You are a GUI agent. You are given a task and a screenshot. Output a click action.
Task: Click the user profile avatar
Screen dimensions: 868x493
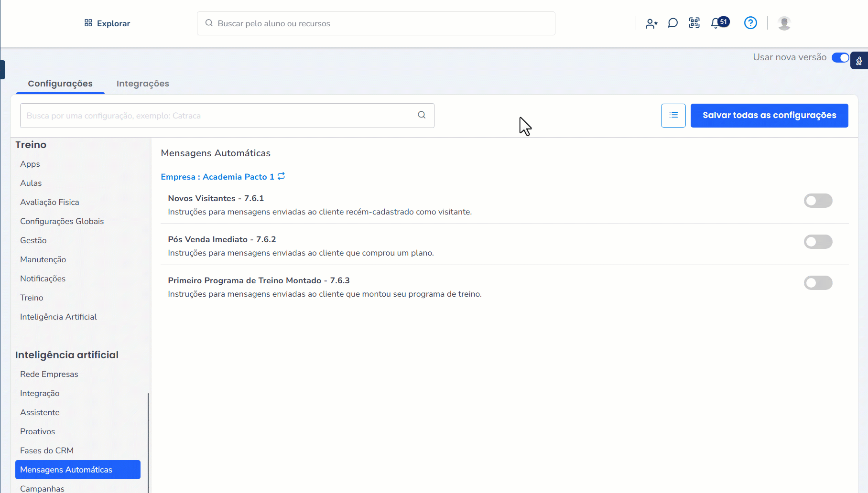point(784,23)
